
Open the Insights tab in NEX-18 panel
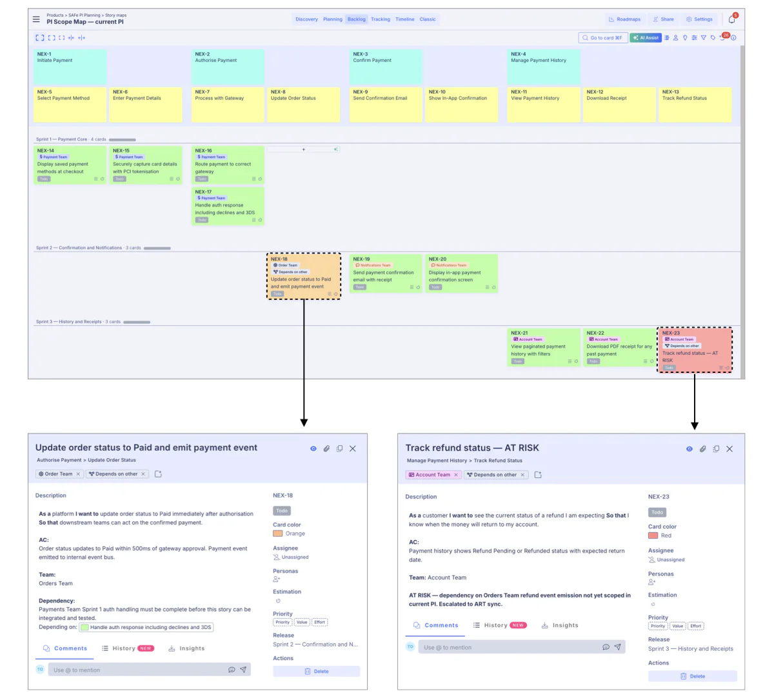186,648
